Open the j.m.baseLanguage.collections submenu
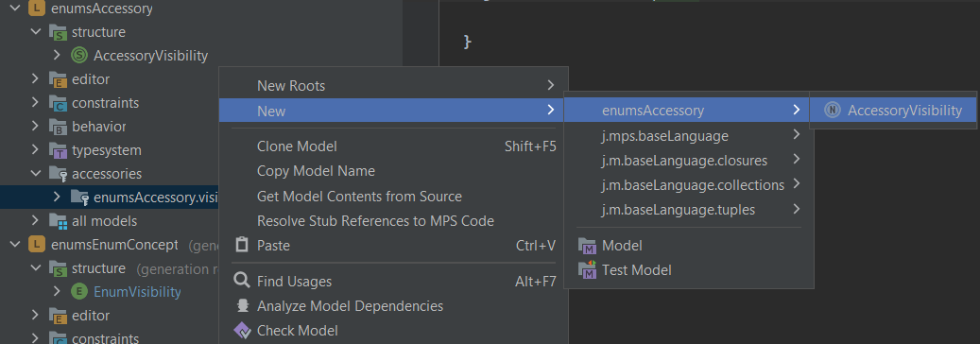980x344 pixels. tap(689, 184)
